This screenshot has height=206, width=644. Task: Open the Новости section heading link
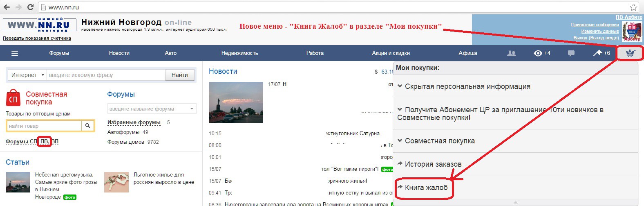click(223, 71)
